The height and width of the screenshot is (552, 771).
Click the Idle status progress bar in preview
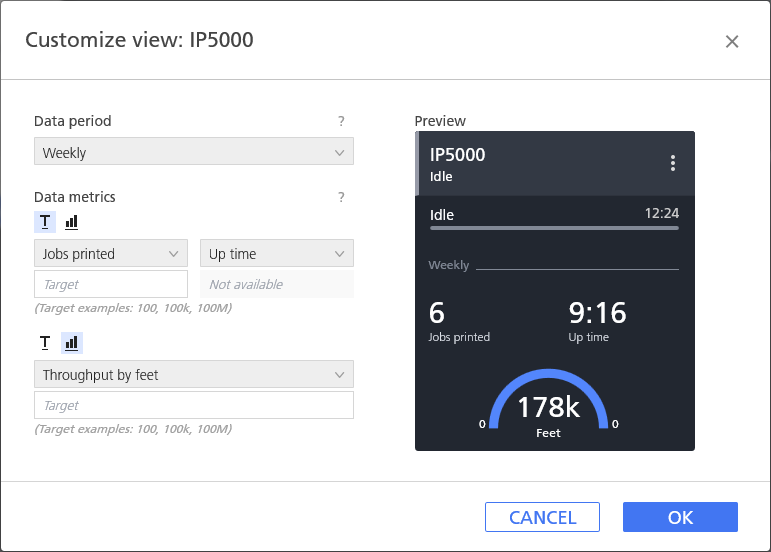(x=554, y=228)
